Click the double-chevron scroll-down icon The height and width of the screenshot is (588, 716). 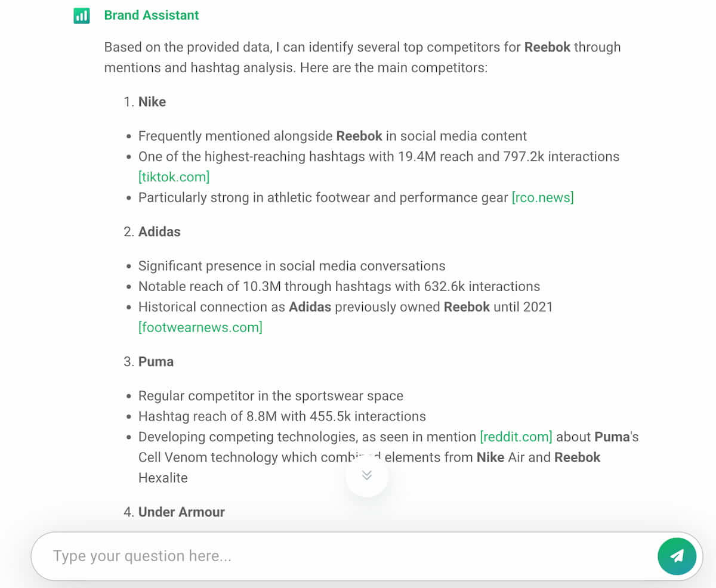(366, 475)
